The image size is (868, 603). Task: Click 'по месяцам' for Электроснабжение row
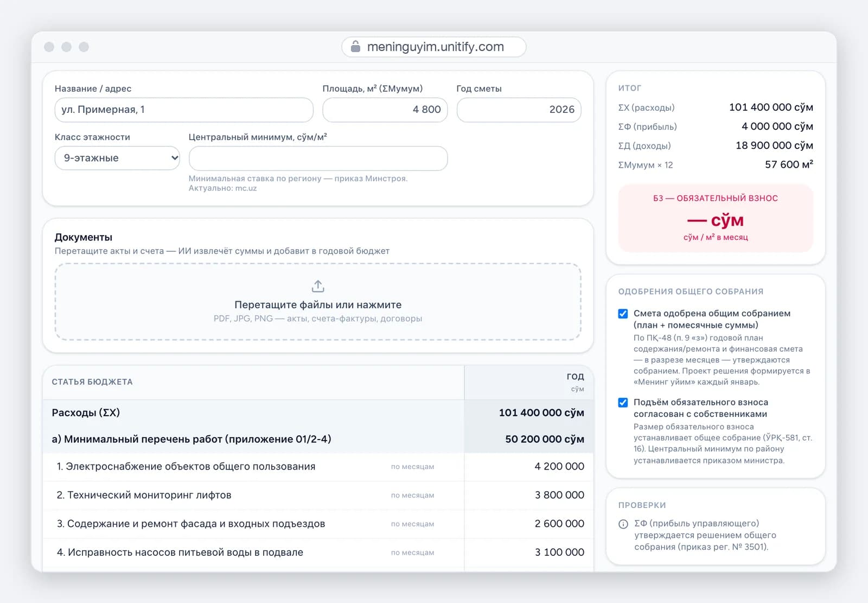412,467
